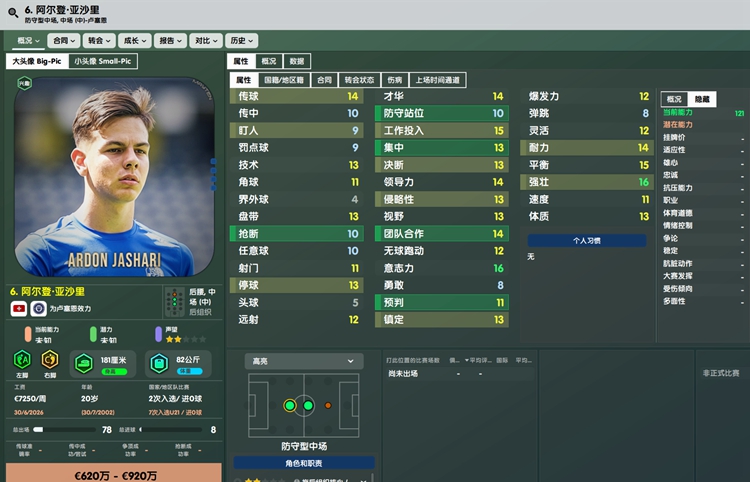Viewport: 750px width, 482px height.
Task: Click the right foot 右脚 icon
Action: point(50,360)
